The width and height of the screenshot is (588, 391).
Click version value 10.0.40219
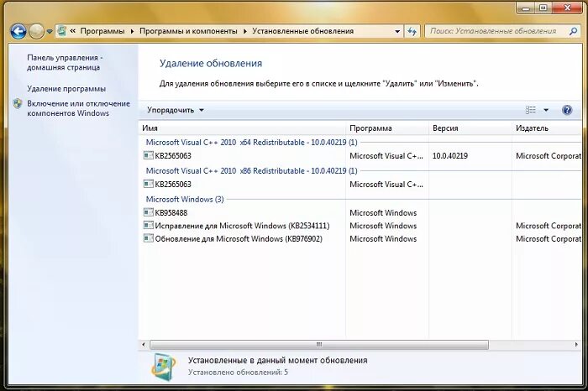(450, 156)
